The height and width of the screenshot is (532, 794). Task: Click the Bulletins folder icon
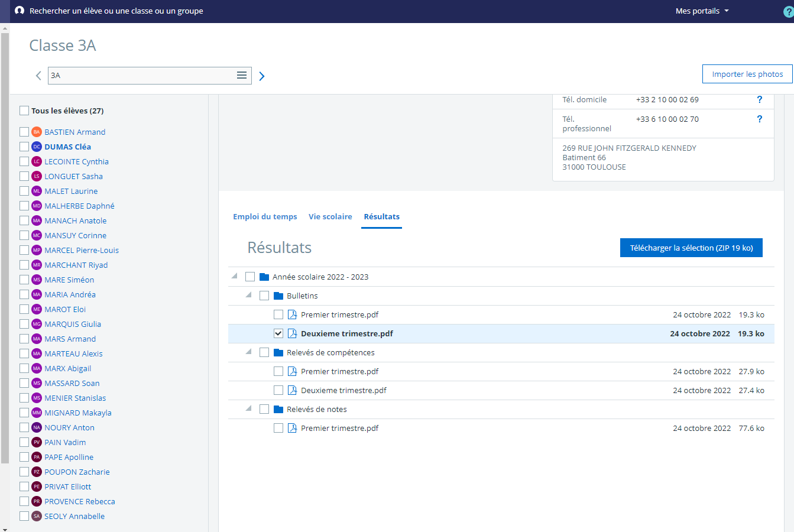pos(278,296)
